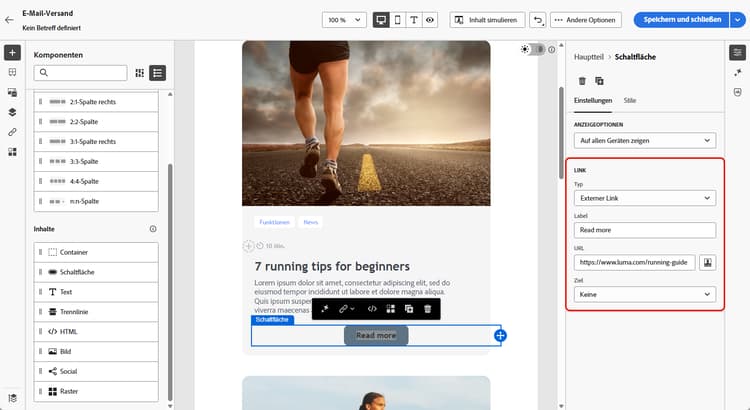750x410 pixels.
Task: Delete the button via the right-panel trash icon
Action: click(582, 81)
